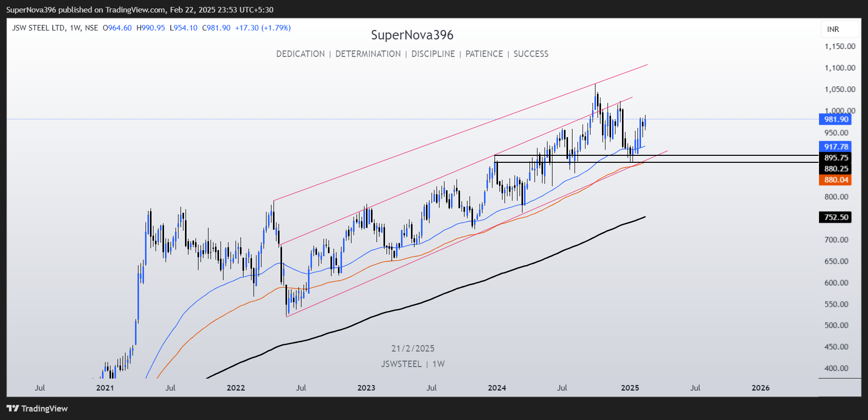
Task: Click the low value L954.10
Action: tap(183, 28)
